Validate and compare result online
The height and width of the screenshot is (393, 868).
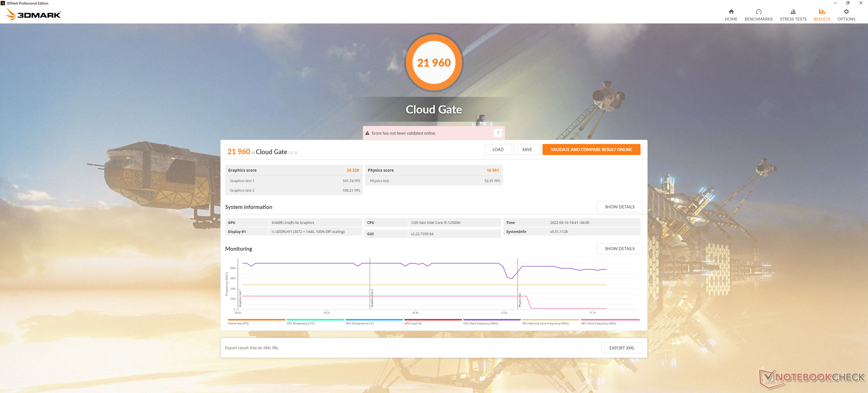591,150
